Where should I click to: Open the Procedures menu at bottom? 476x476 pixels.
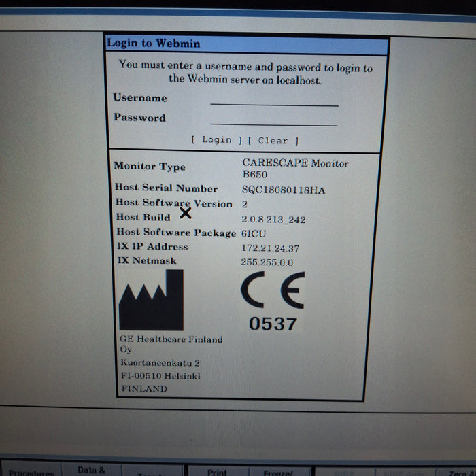tap(31, 471)
